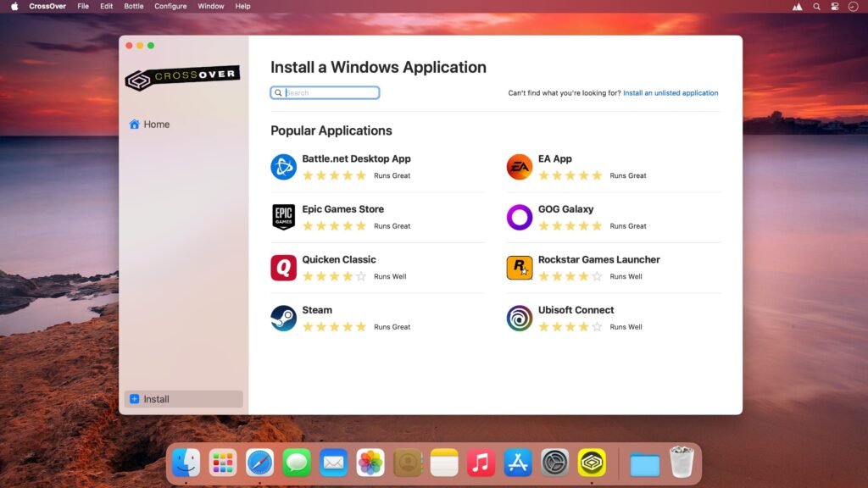Image resolution: width=868 pixels, height=488 pixels.
Task: Select the Battle.net Desktop App icon
Action: pos(284,166)
